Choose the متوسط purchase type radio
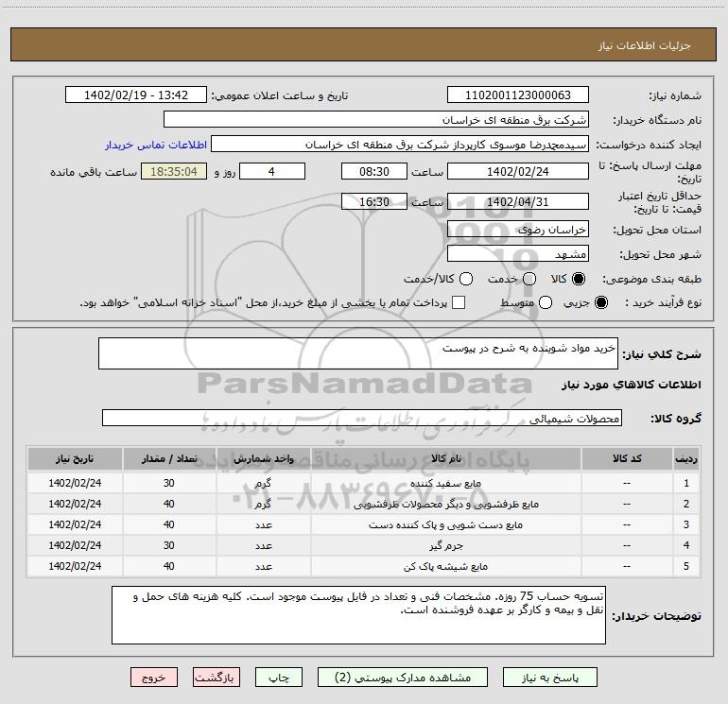This screenshot has height=704, width=728. tap(546, 302)
